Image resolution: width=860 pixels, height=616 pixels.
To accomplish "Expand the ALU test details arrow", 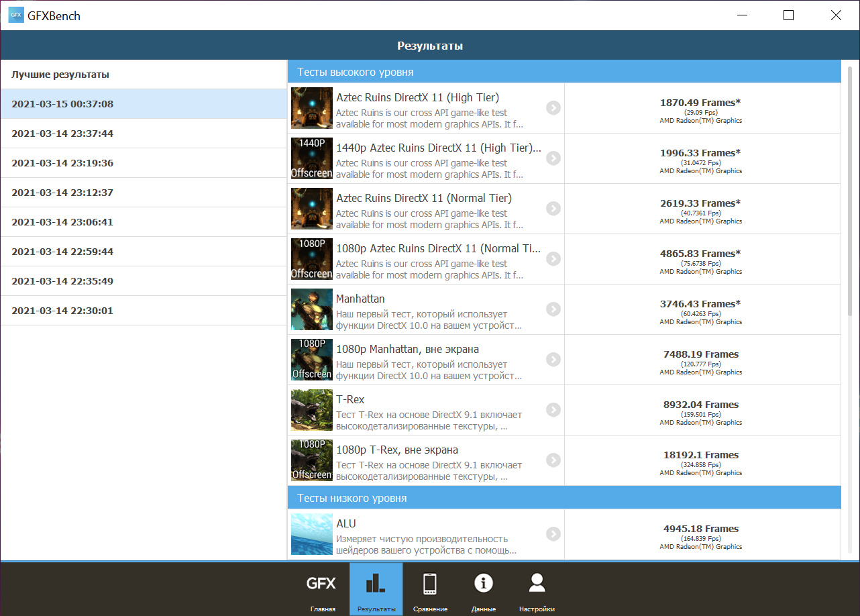I will click(x=553, y=534).
